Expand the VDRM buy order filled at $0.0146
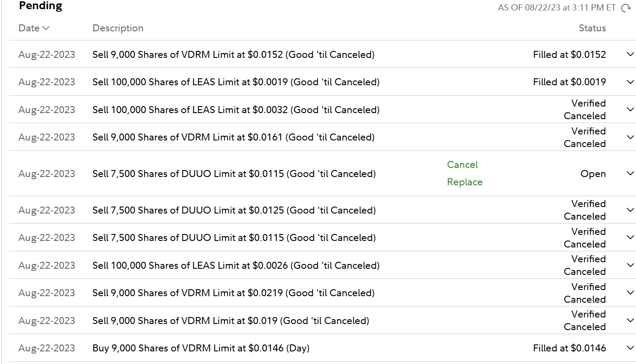This screenshot has height=364, width=636. 630,348
